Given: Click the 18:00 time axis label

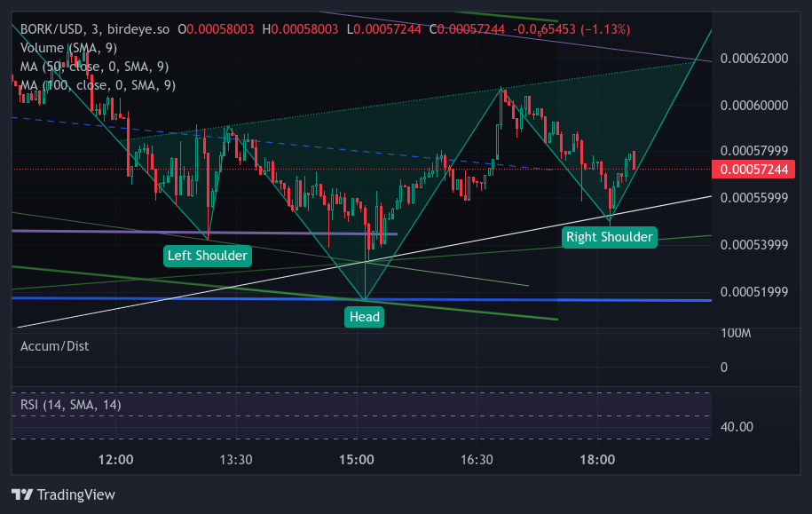Looking at the screenshot, I should pyautogui.click(x=597, y=460).
